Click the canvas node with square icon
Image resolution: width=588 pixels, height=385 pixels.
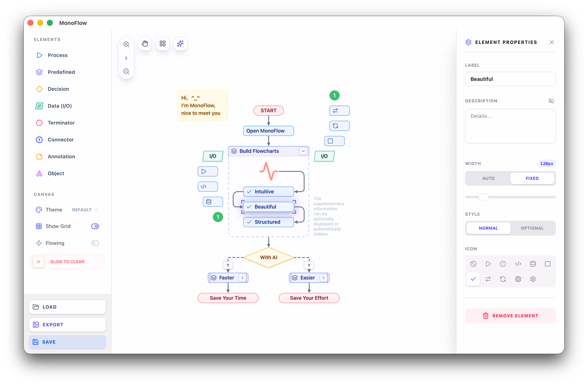click(335, 141)
